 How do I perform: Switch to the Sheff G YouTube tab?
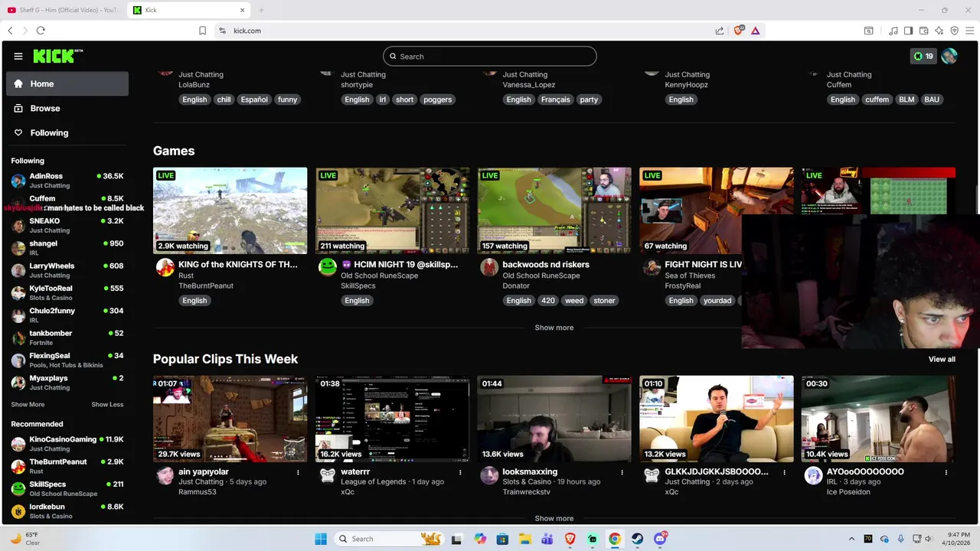[63, 10]
